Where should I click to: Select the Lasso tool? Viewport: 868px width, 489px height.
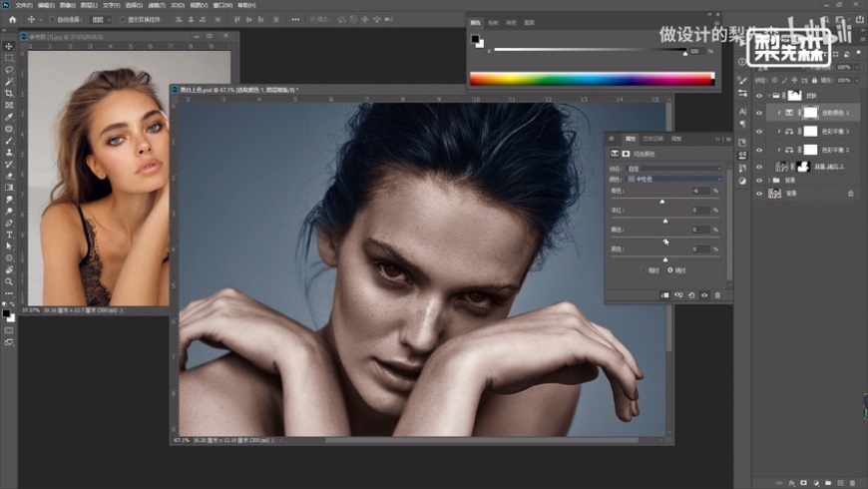click(x=9, y=70)
